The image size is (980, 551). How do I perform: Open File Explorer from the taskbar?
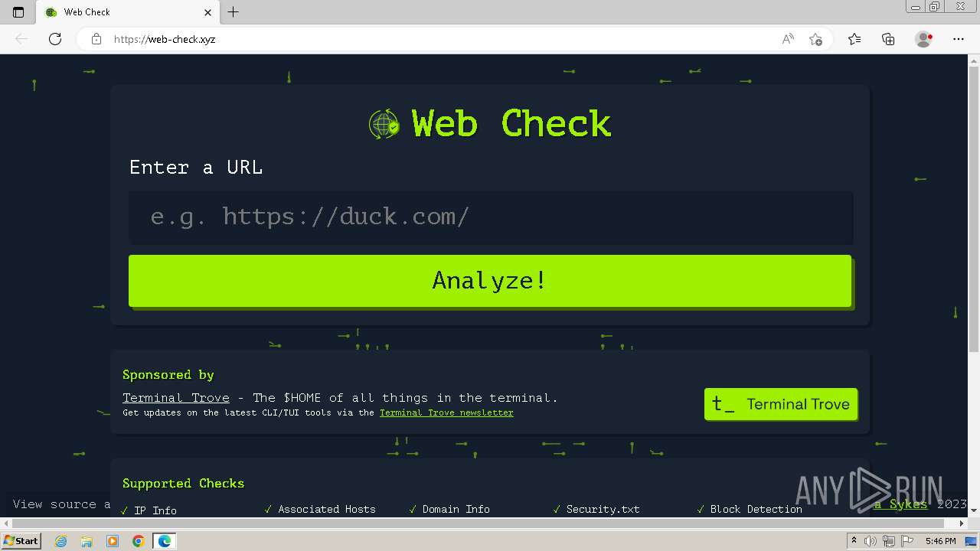87,541
